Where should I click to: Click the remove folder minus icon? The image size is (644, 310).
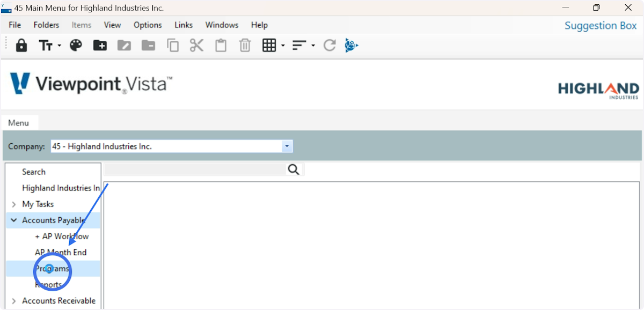tap(148, 46)
